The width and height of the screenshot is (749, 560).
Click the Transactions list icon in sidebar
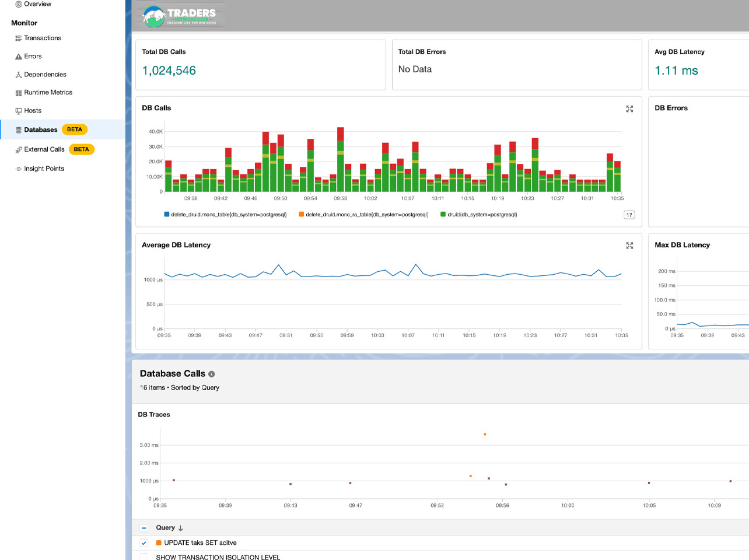(19, 38)
